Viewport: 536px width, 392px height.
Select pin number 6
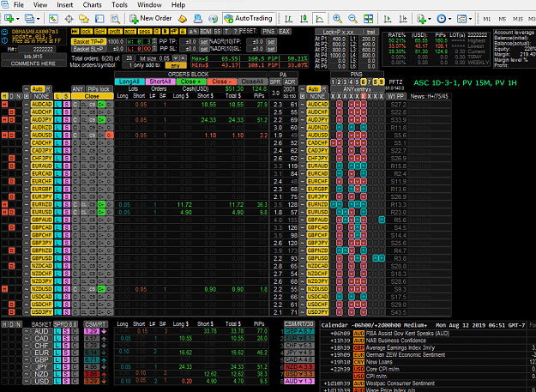tap(363, 81)
